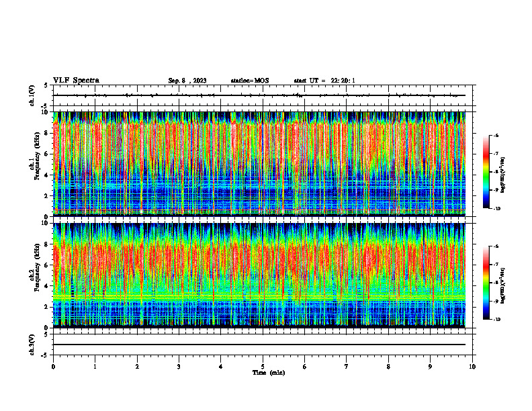Click the ch.1 waveform trace panel
The image size is (532, 411).
pyautogui.click(x=263, y=95)
